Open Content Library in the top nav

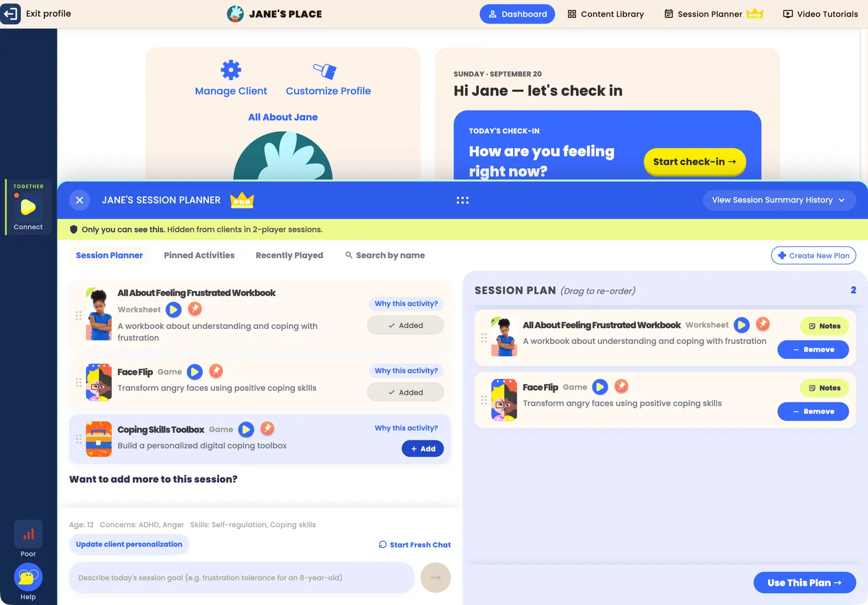tap(605, 14)
